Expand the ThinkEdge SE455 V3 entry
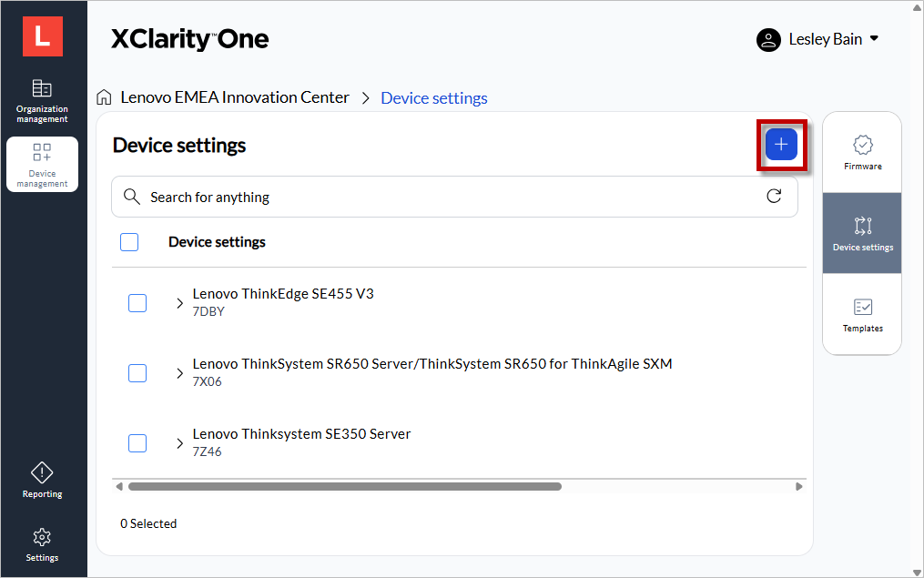Viewport: 924px width, 578px height. coord(178,302)
